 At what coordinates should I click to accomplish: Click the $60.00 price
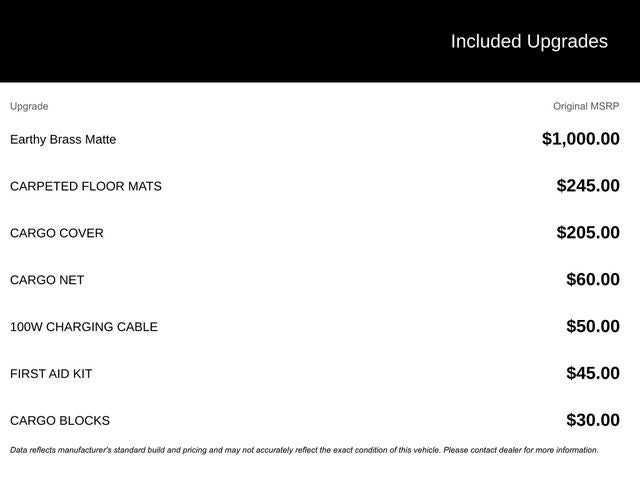coord(592,280)
